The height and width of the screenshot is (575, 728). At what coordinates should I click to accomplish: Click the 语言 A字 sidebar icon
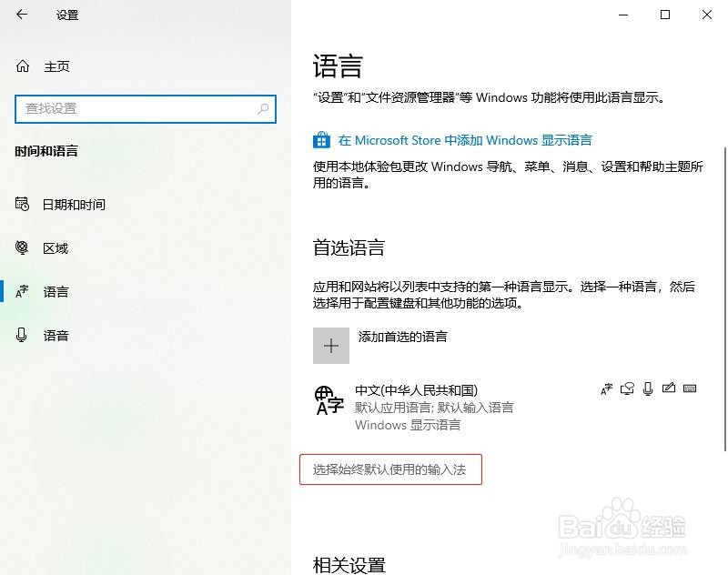click(22, 291)
